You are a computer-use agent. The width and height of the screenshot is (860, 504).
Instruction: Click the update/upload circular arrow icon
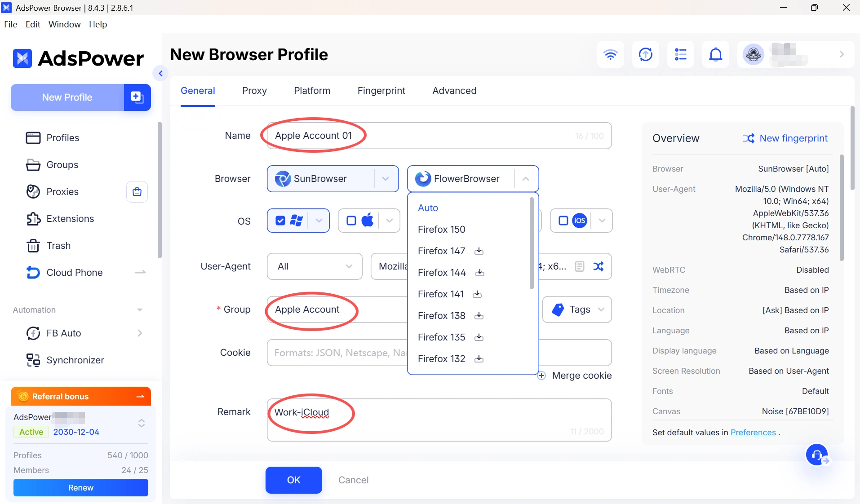[645, 55]
